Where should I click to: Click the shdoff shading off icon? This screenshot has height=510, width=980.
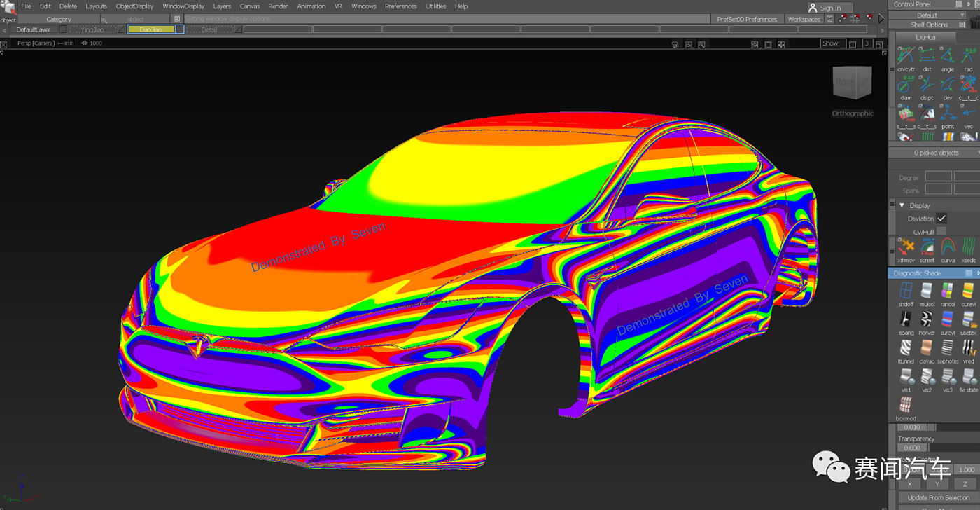tap(906, 291)
